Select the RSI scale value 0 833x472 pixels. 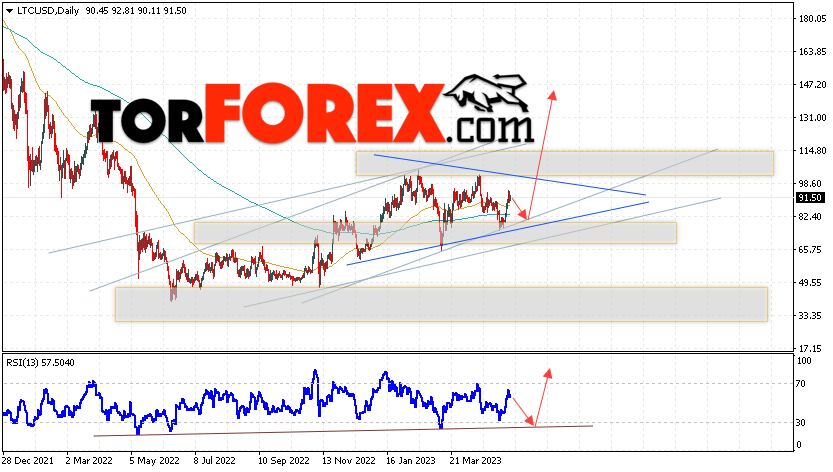800,445
